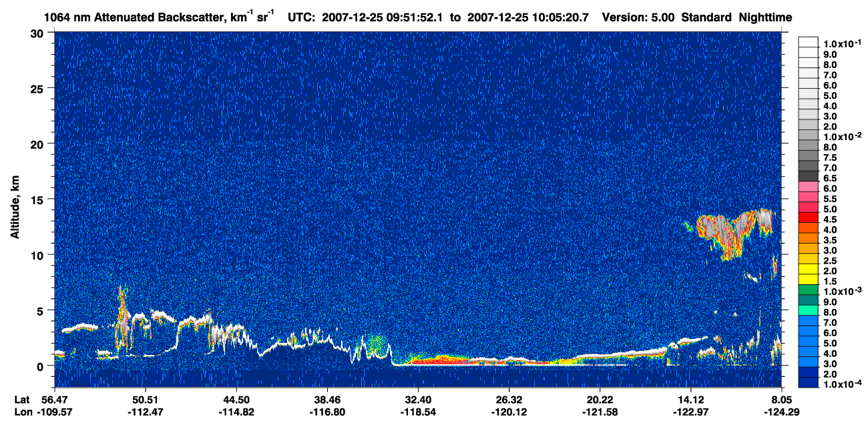The image size is (868, 445).
Task: Click the latitude value "20.22"
Action: [600, 400]
